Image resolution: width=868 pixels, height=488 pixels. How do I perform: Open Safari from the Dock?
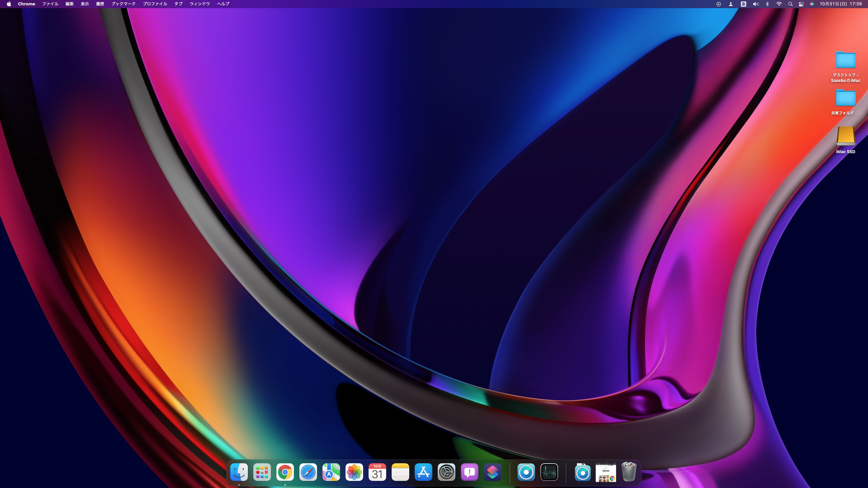tap(308, 472)
